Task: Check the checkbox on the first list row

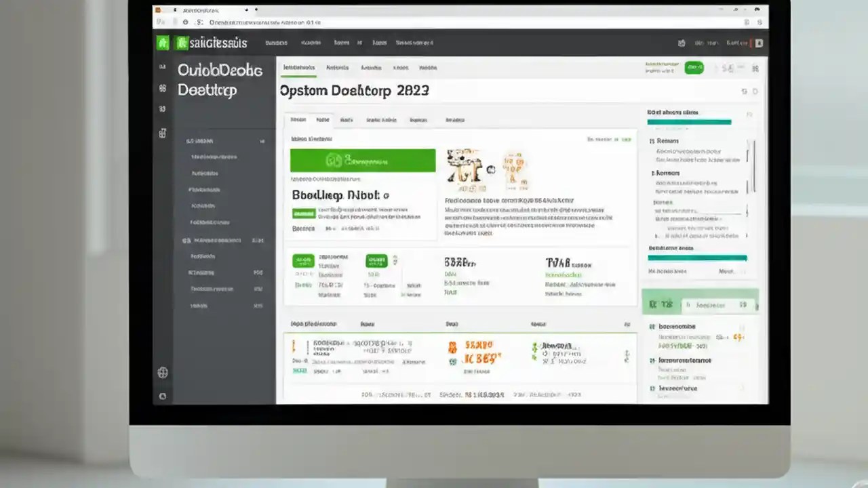Action: tap(293, 346)
